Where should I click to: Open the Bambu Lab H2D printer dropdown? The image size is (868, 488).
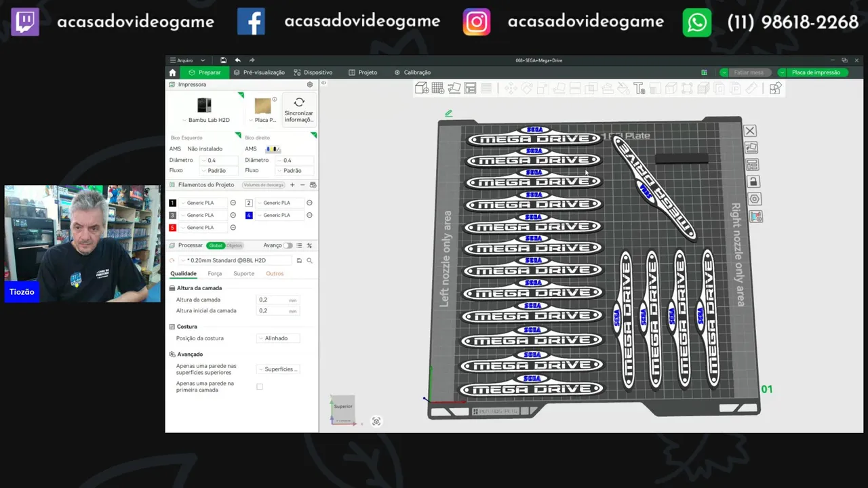[x=205, y=120]
